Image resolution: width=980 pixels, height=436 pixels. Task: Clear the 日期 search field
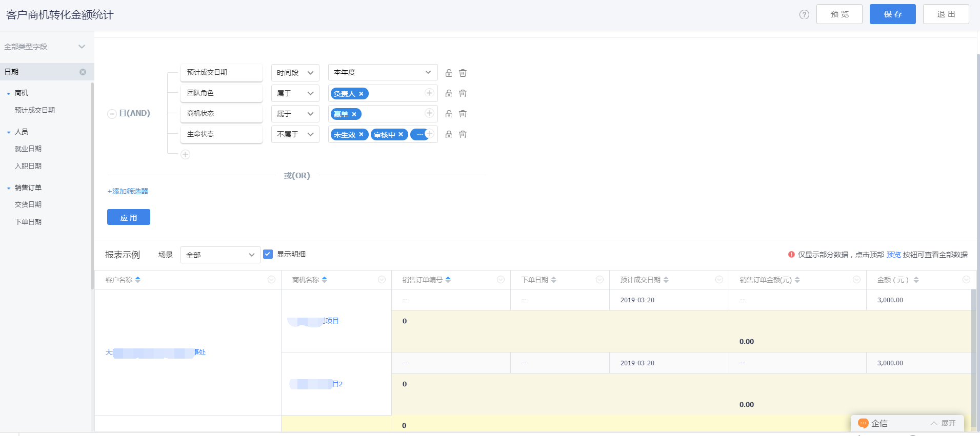coord(83,72)
